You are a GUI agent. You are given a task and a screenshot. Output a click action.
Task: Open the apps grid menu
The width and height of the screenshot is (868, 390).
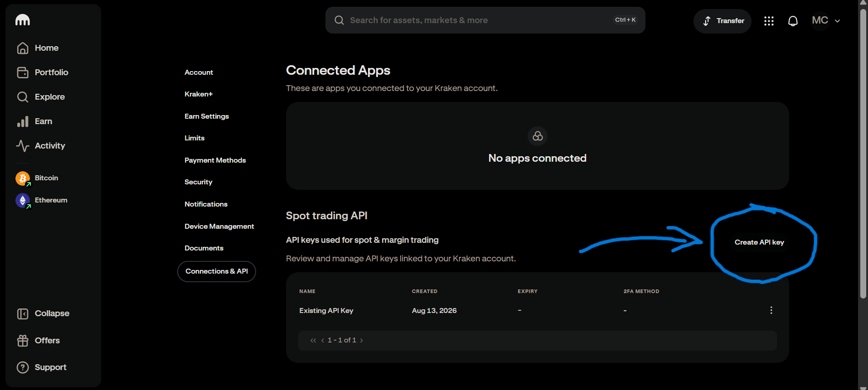(769, 21)
